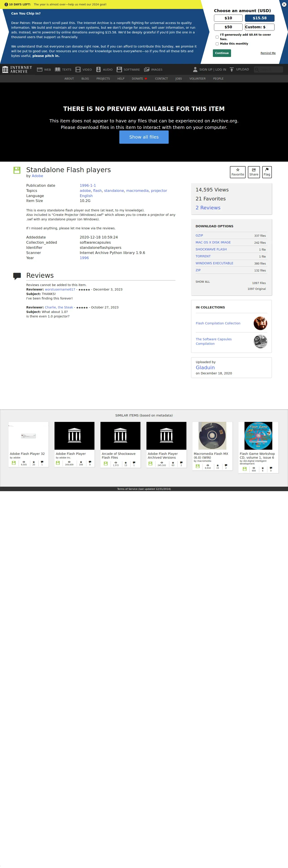Click the Share button
This screenshot has width=288, height=868.
(254, 172)
